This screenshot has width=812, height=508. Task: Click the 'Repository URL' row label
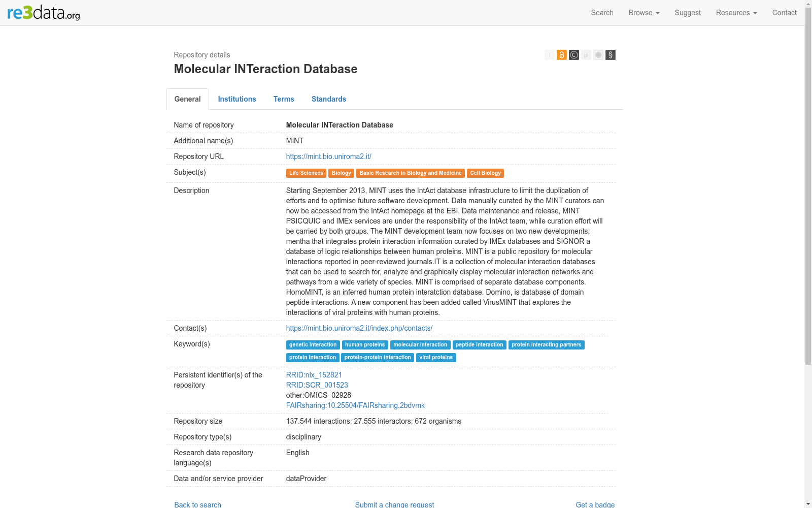coord(198,156)
